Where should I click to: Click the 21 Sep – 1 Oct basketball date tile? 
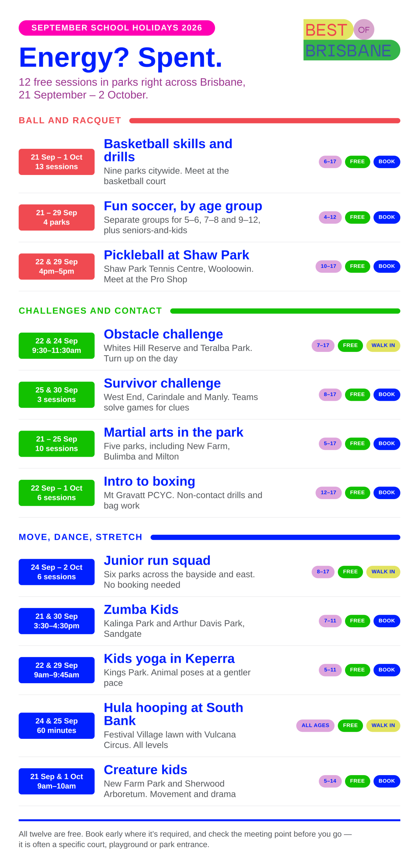[57, 162]
